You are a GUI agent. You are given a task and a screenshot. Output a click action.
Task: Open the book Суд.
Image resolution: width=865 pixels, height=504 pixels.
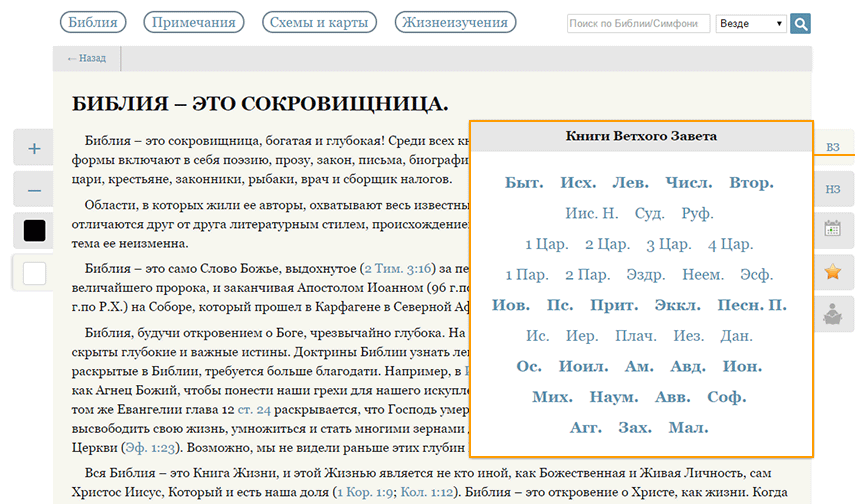[x=649, y=213]
